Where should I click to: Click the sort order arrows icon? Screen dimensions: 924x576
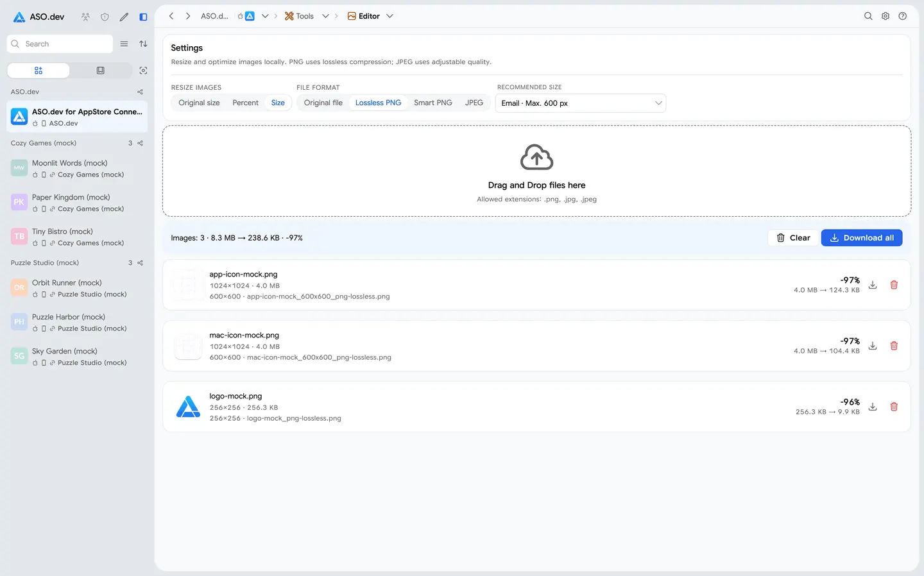click(143, 44)
